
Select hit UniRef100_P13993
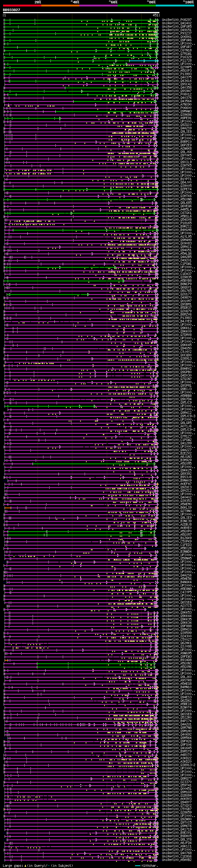(176, 74)
